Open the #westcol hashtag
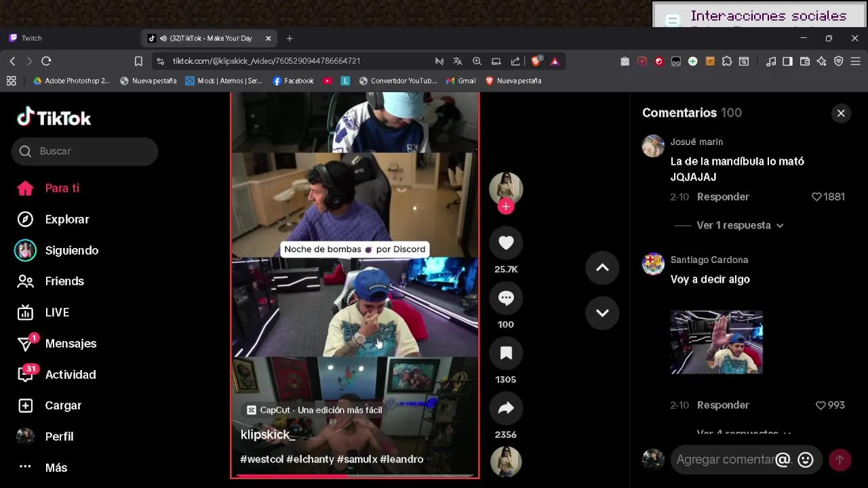This screenshot has width=868, height=488. [x=262, y=459]
